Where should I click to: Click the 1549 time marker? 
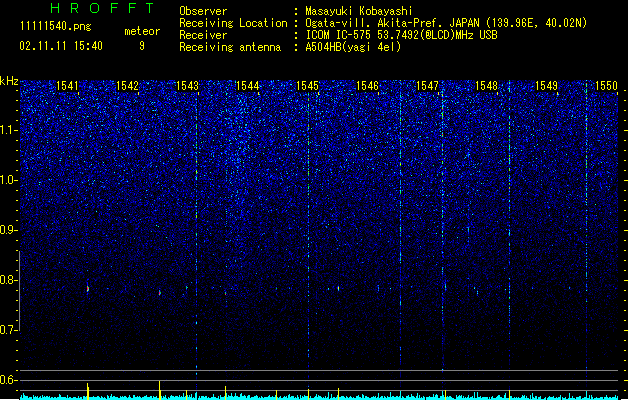(x=546, y=86)
